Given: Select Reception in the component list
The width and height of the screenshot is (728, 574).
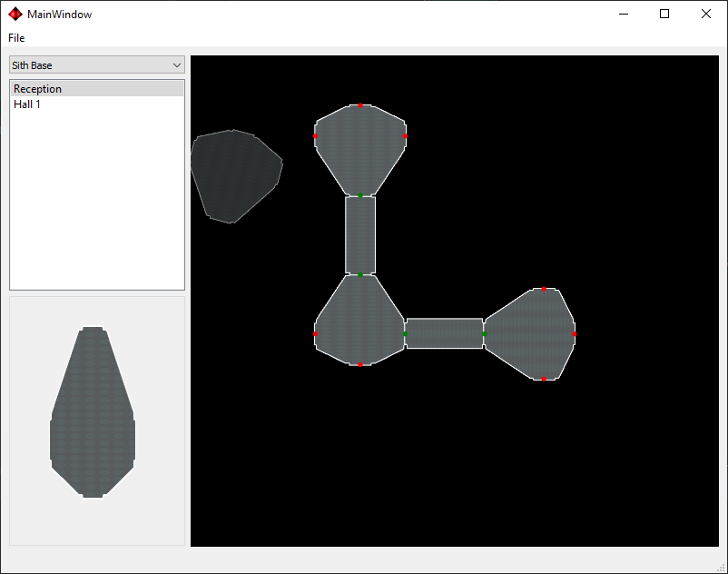Looking at the screenshot, I should (x=97, y=89).
